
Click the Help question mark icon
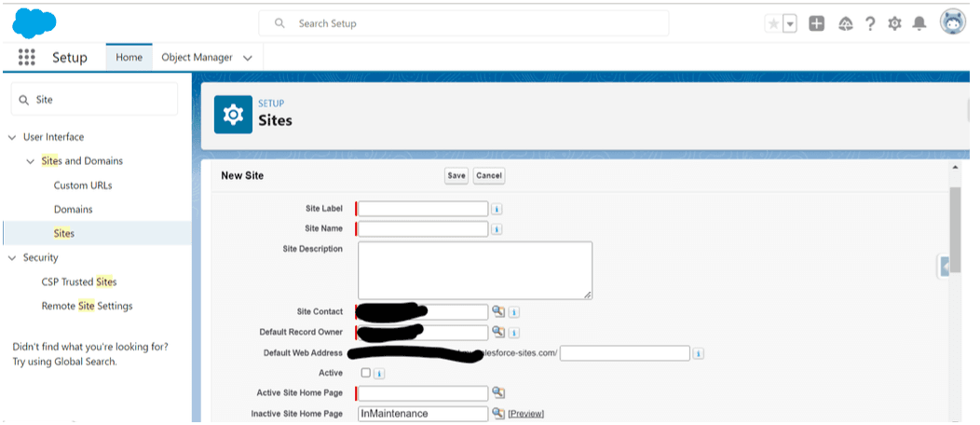click(870, 24)
